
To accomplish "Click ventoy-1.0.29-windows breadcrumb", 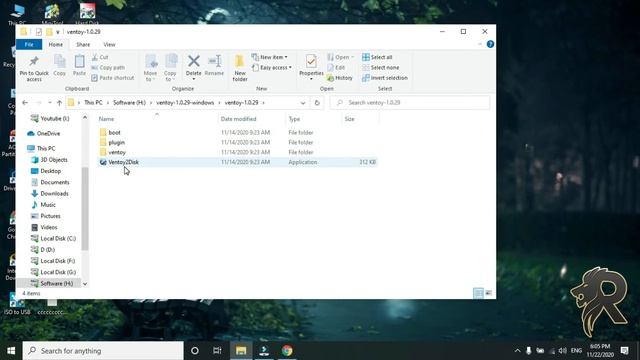I will [x=185, y=102].
